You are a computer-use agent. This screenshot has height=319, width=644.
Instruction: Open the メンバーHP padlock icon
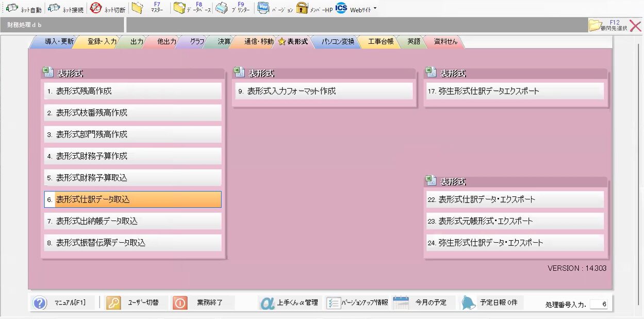click(x=302, y=8)
